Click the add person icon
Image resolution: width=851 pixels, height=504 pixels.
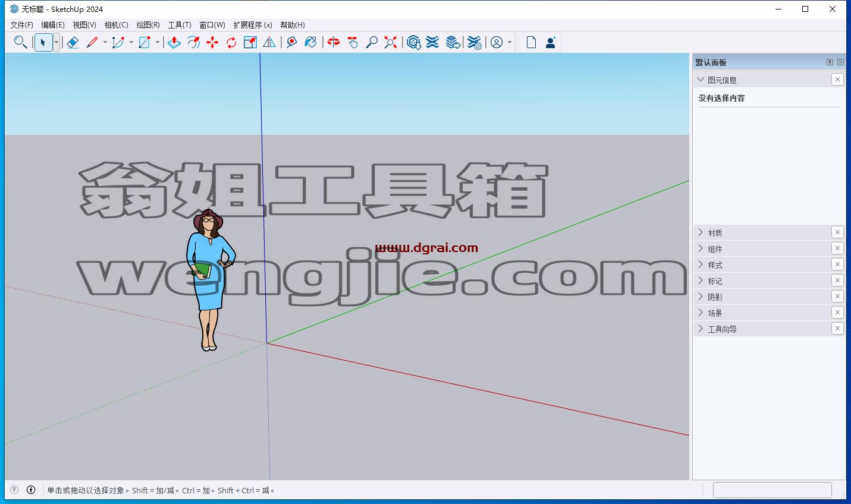click(x=550, y=42)
